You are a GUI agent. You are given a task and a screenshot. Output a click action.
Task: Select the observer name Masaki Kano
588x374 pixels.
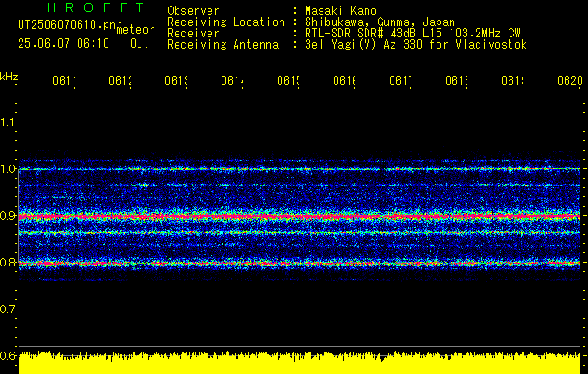pos(340,11)
